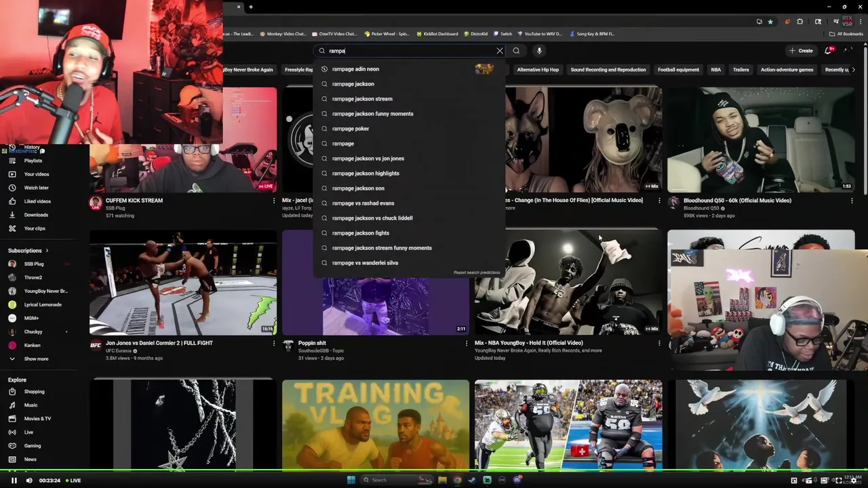Open the player settings gear
Image resolution: width=868 pixels, height=488 pixels.
click(854, 481)
